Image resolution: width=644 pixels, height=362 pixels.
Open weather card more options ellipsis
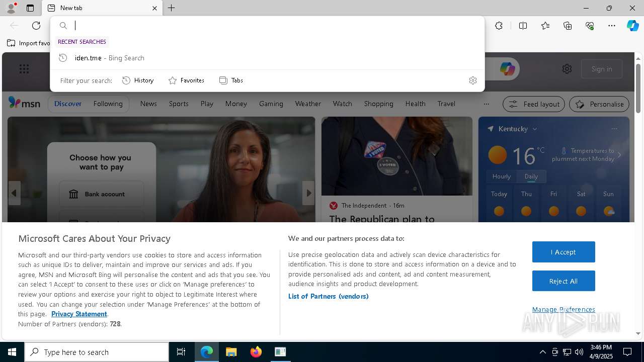[614, 129]
